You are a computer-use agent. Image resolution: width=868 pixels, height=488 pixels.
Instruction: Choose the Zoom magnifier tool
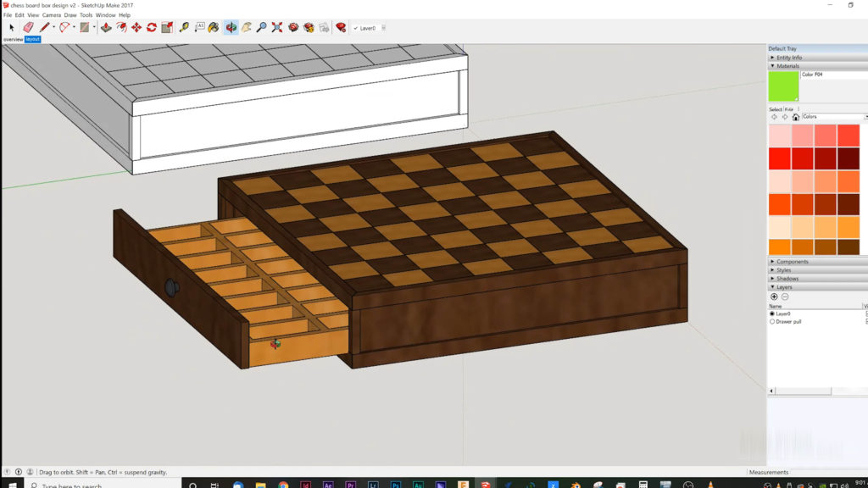tap(262, 28)
